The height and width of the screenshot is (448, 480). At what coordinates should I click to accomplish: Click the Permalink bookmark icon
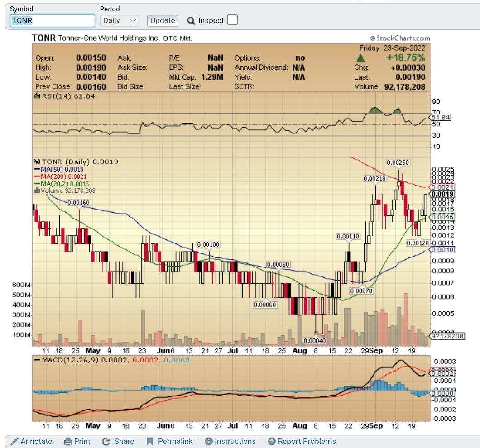pos(150,442)
